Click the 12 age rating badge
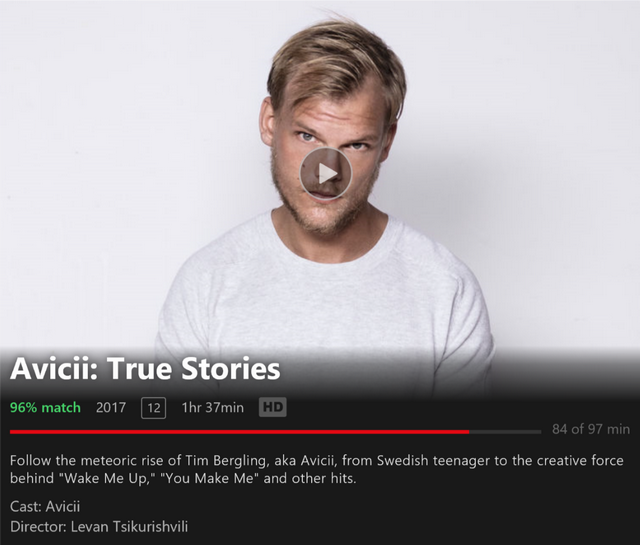 pos(153,407)
